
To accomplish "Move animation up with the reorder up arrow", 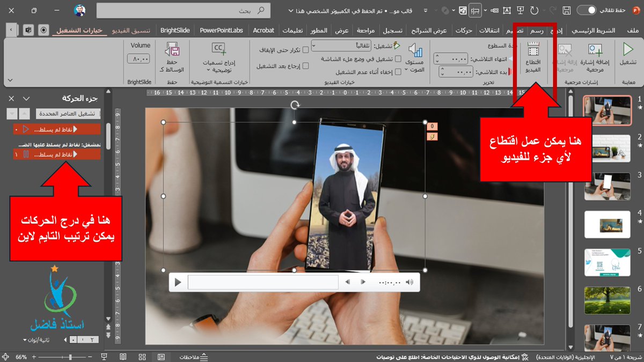I will click(25, 114).
